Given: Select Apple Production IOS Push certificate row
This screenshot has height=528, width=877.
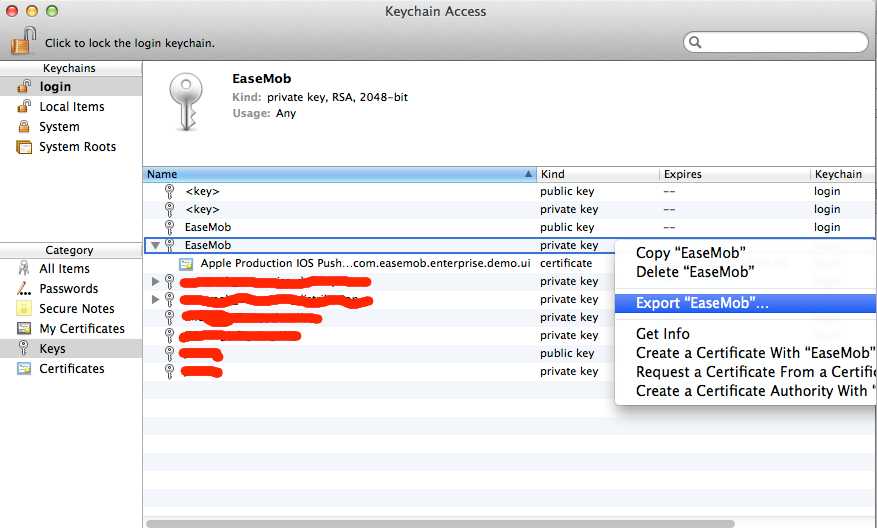Looking at the screenshot, I should (379, 263).
